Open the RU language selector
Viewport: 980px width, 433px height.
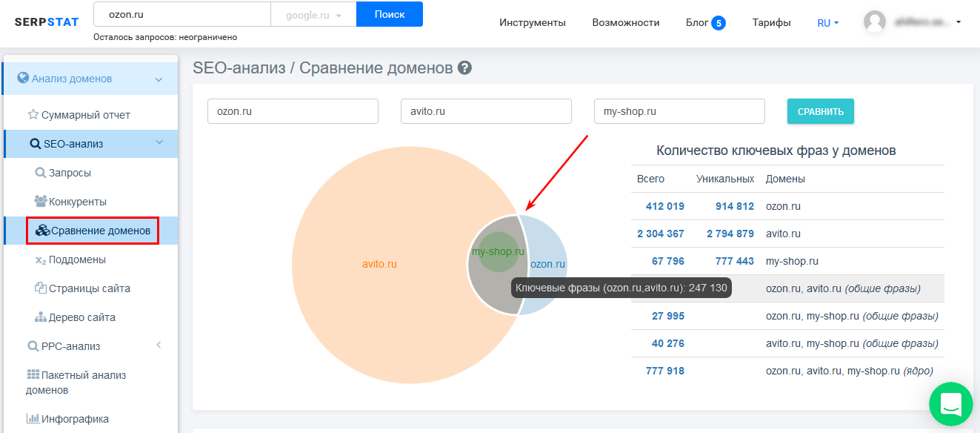(x=827, y=23)
